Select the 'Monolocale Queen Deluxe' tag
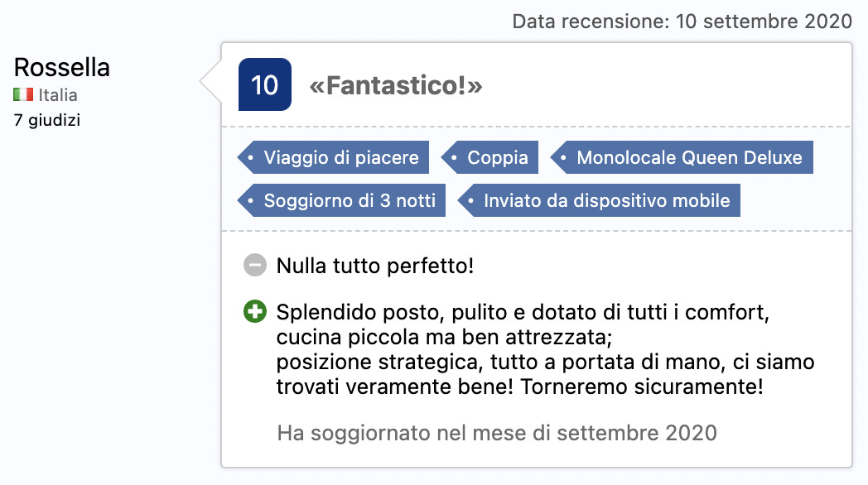 point(682,157)
